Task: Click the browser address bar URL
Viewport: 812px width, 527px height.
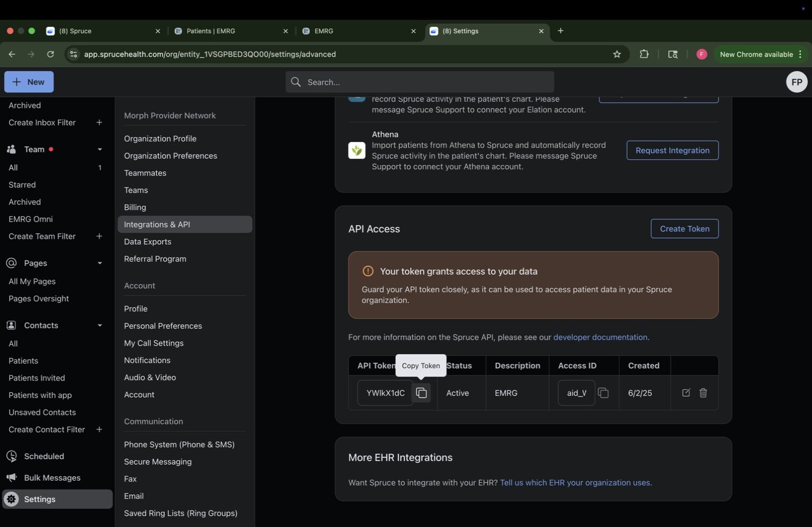Action: click(210, 54)
